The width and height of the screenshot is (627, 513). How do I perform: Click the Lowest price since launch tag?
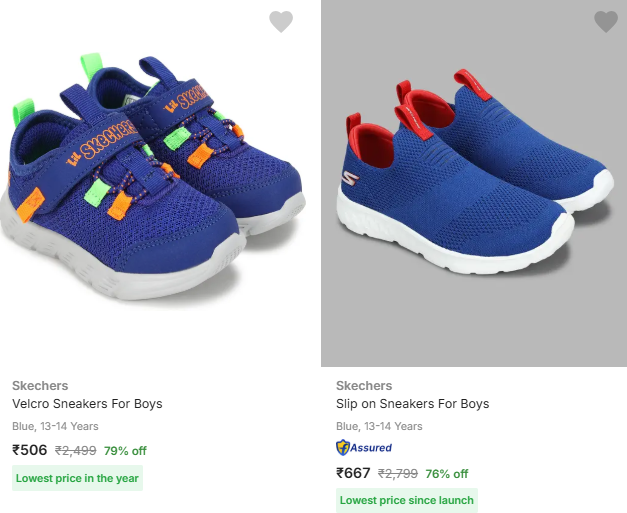407,501
